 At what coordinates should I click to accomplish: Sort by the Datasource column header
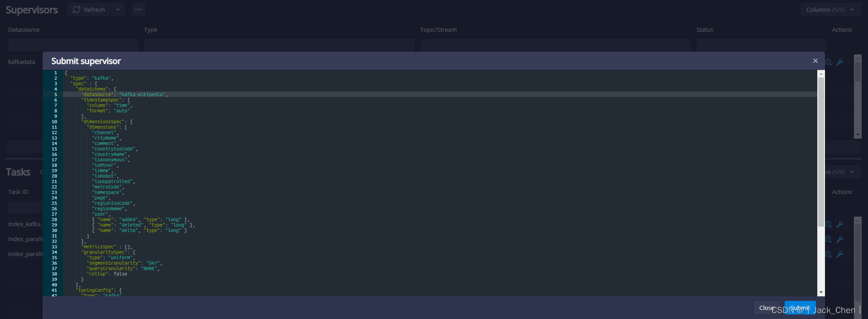[x=24, y=29]
